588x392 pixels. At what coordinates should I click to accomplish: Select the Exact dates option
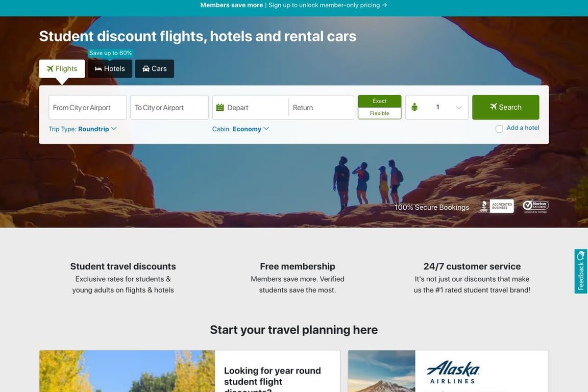(380, 101)
